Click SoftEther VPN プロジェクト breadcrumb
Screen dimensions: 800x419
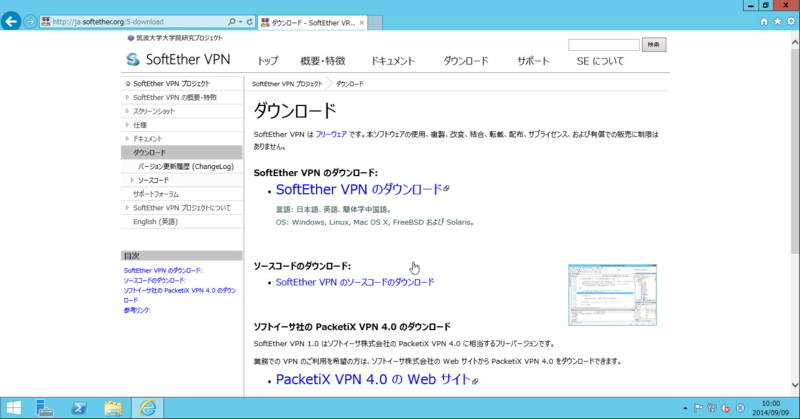pos(287,84)
